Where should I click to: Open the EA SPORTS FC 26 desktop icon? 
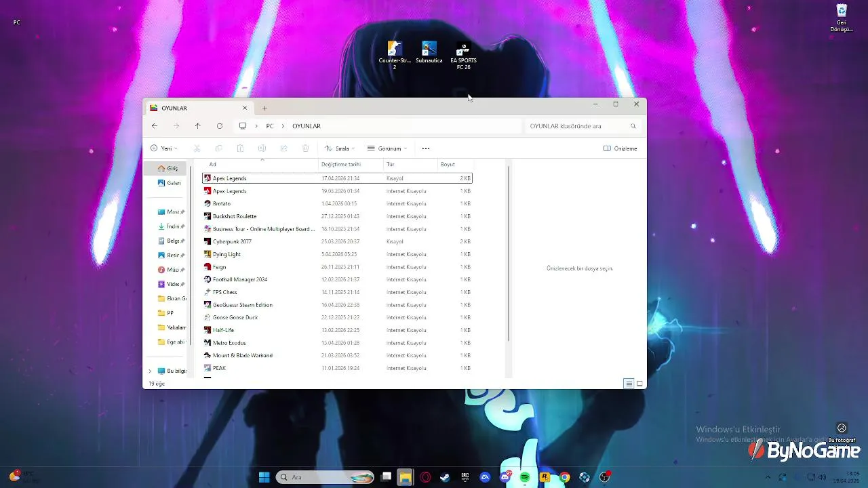coord(463,56)
